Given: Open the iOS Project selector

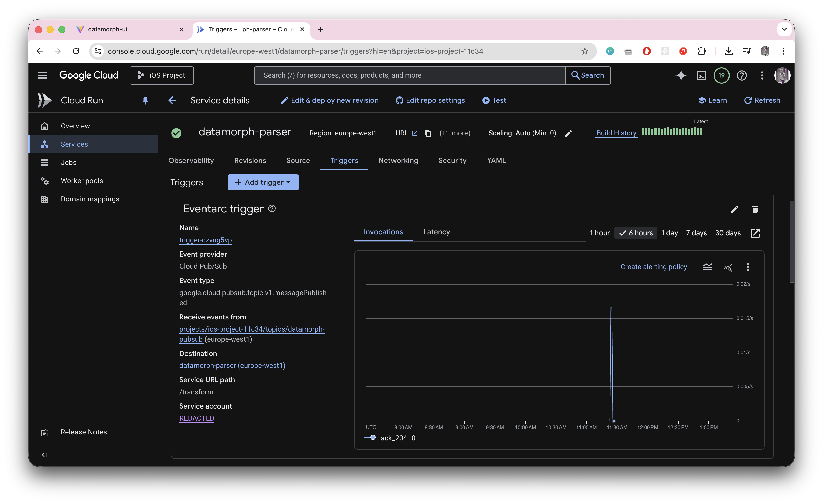Looking at the screenshot, I should coord(162,75).
